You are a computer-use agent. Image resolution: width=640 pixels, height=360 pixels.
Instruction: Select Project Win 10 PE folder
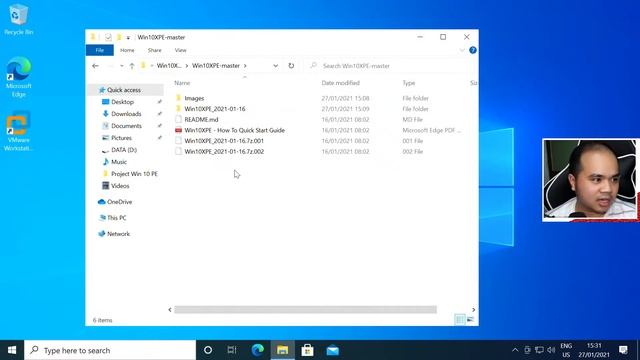134,174
